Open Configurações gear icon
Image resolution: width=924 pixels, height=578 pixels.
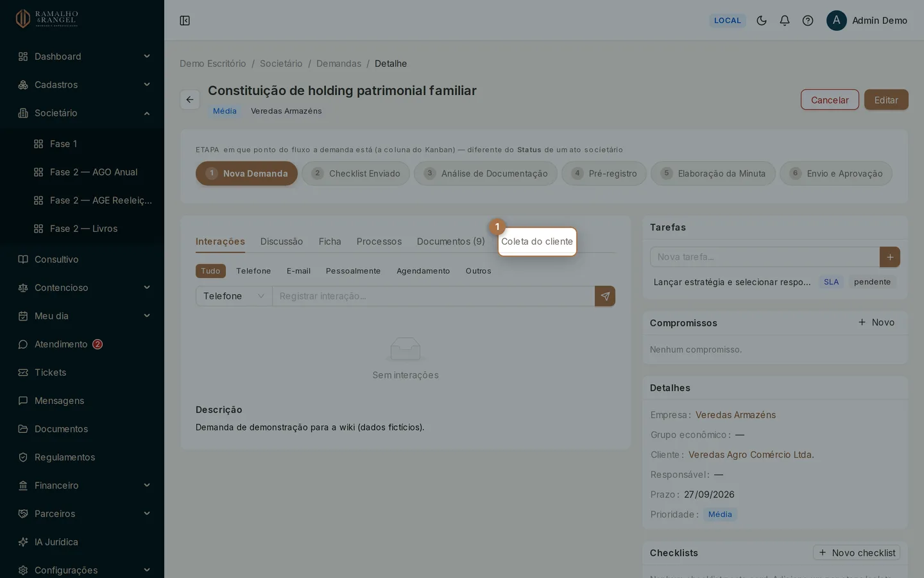[23, 570]
